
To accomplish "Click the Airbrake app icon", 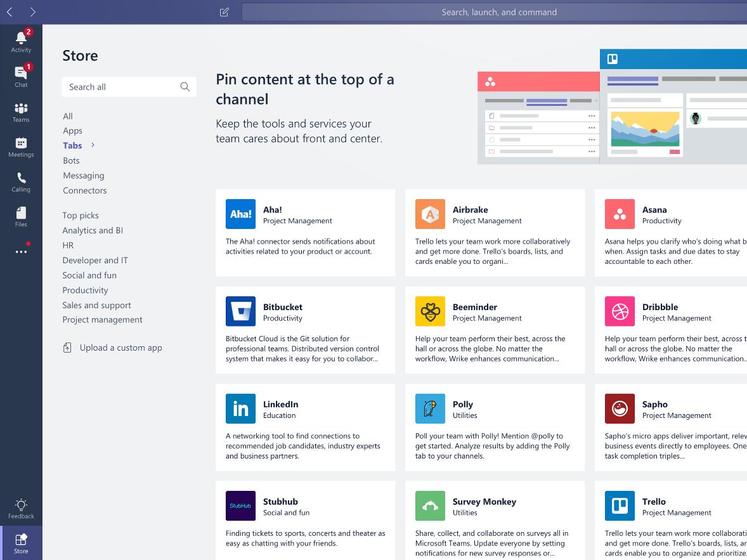I will point(430,214).
